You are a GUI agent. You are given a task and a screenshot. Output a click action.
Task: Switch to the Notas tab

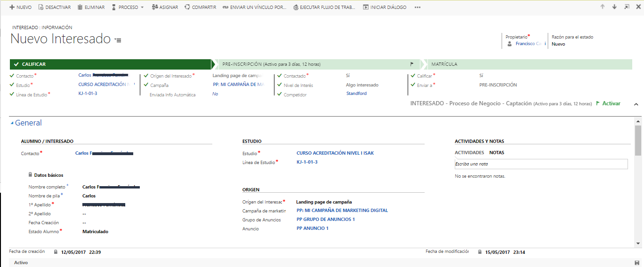(x=497, y=153)
